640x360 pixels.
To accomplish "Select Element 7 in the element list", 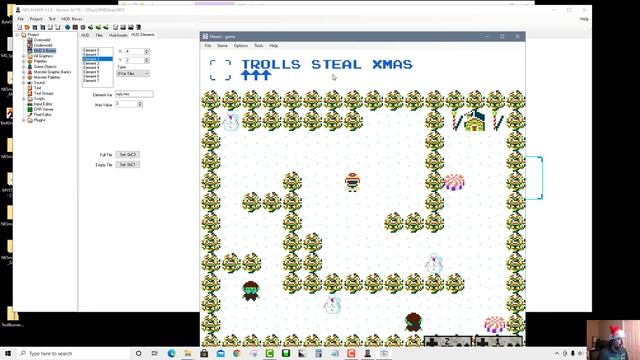I will click(x=97, y=80).
